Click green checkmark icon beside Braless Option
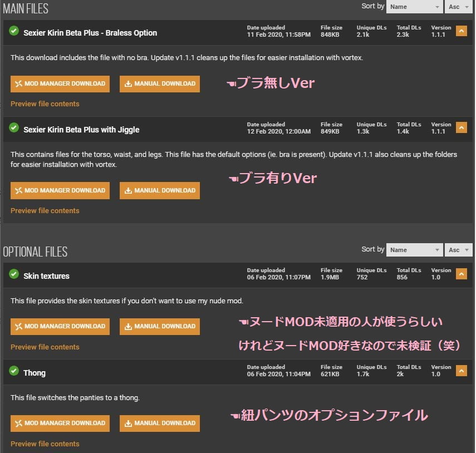The height and width of the screenshot is (453, 476). (x=14, y=31)
